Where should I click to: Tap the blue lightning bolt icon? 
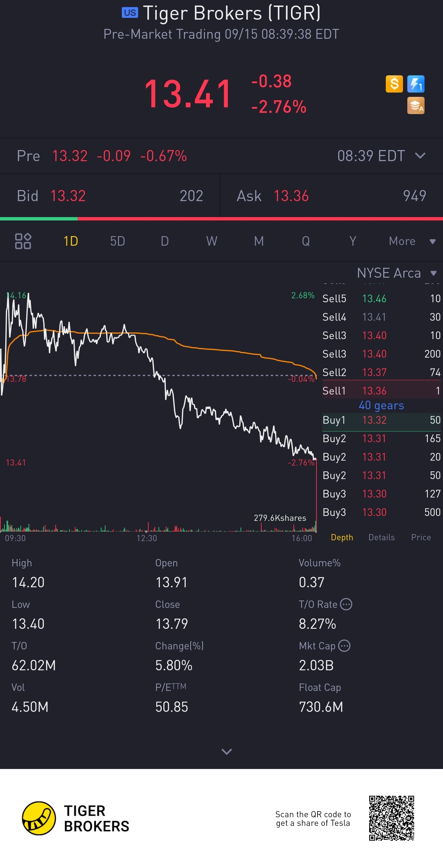(x=416, y=84)
